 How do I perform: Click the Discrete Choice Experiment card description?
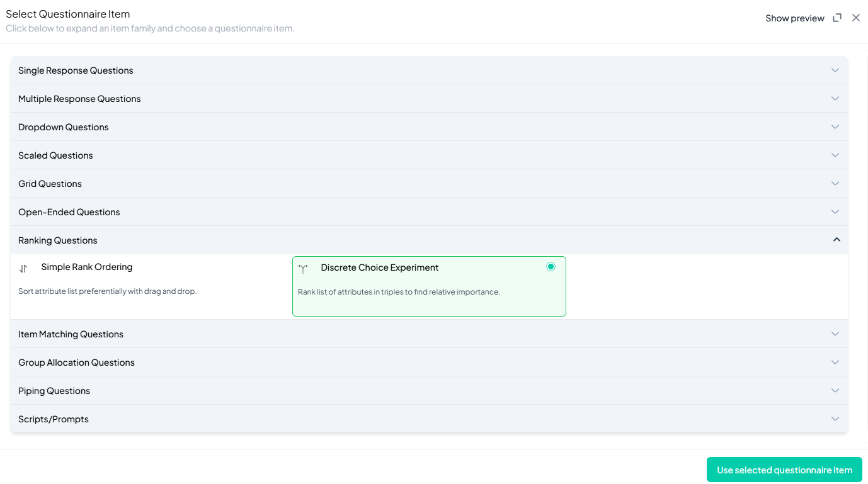(399, 292)
